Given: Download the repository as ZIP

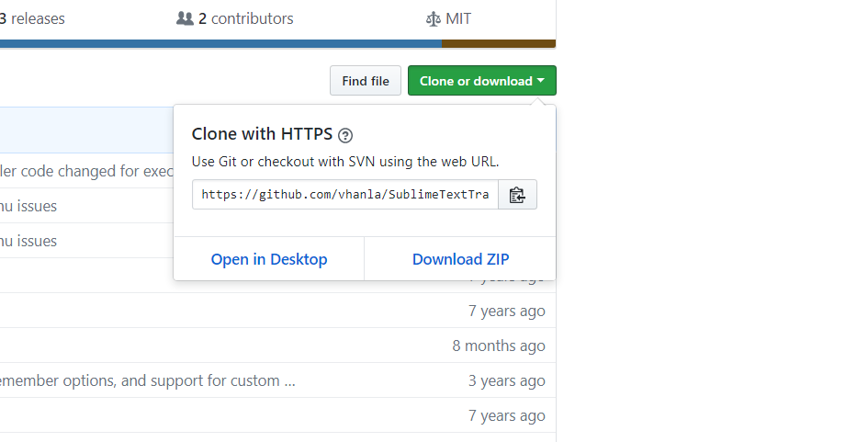Looking at the screenshot, I should (460, 259).
